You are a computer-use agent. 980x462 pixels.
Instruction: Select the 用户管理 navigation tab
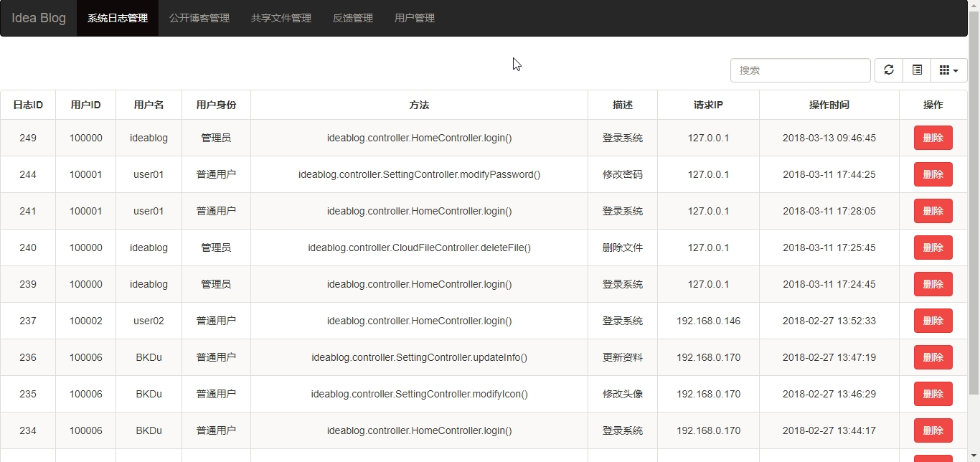click(415, 18)
